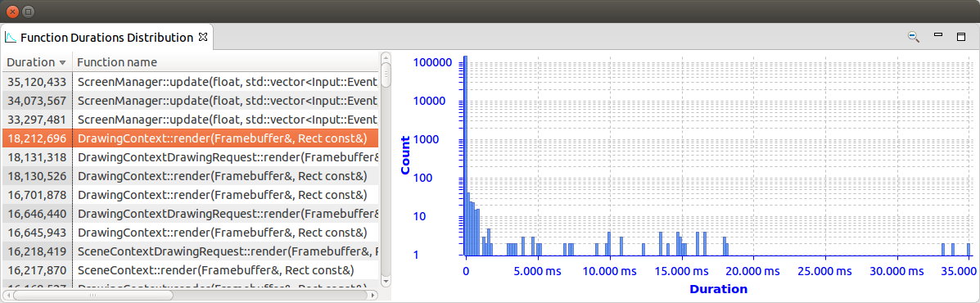The height and width of the screenshot is (303, 980).
Task: Click the Duration axis label under the chart
Action: [x=718, y=289]
